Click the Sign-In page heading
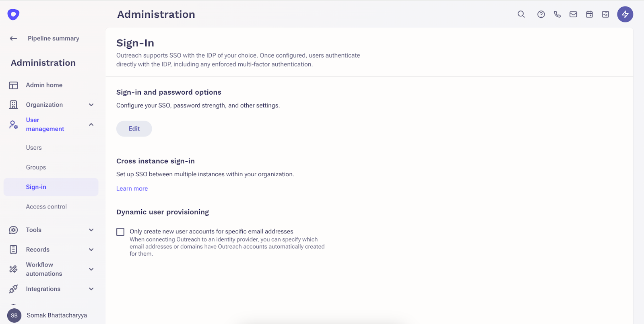644x324 pixels. (x=135, y=43)
